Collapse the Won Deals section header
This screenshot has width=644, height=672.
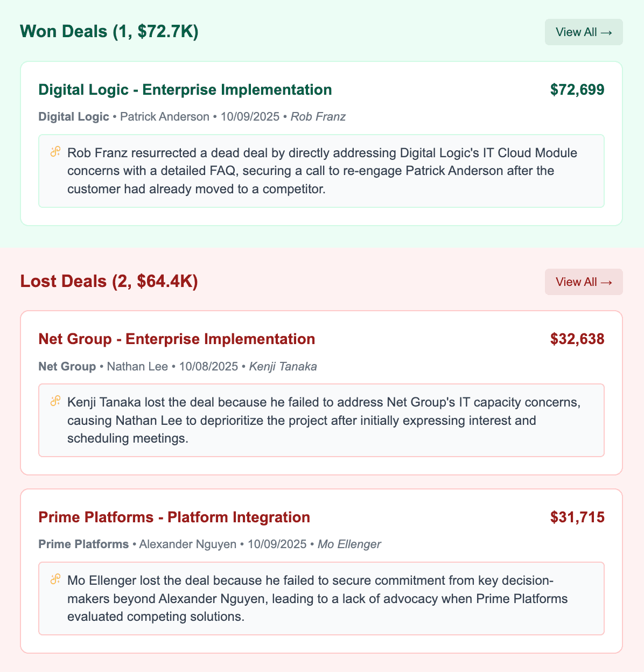tap(109, 32)
